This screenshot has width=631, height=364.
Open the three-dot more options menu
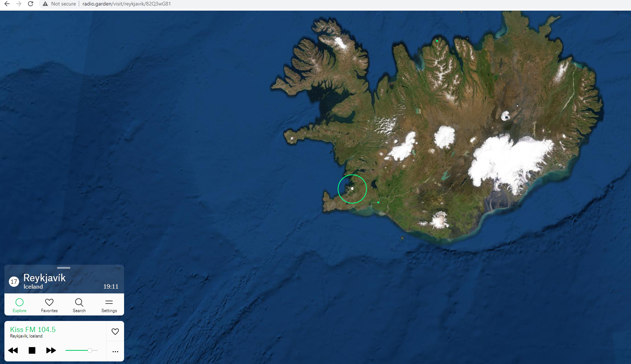[115, 351]
